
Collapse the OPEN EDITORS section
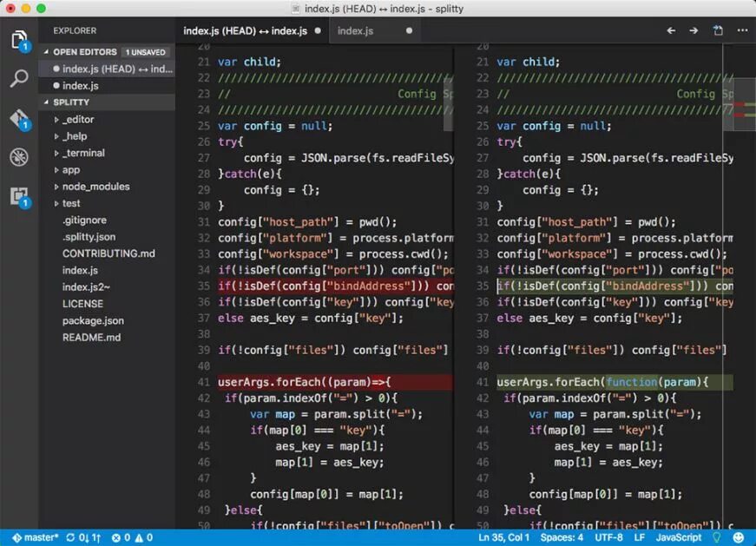point(46,51)
